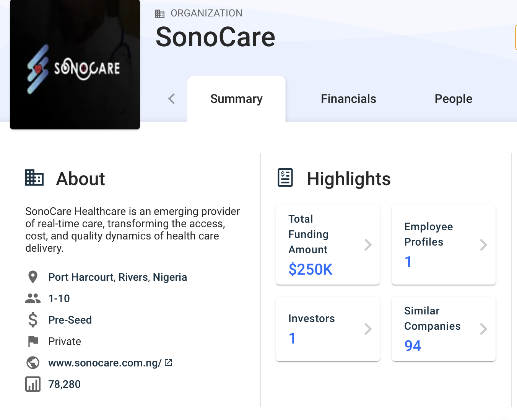The width and height of the screenshot is (517, 420).
Task: Open the www.sonocare.com.ng website link
Action: click(x=105, y=363)
